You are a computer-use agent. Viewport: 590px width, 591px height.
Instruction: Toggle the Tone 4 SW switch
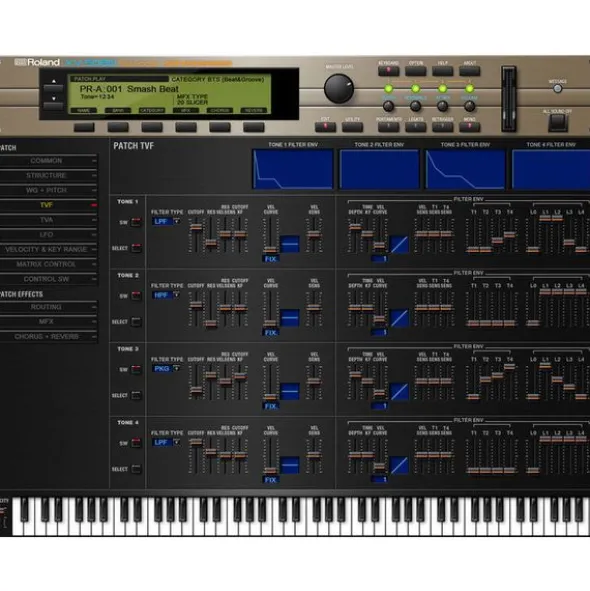(x=136, y=443)
